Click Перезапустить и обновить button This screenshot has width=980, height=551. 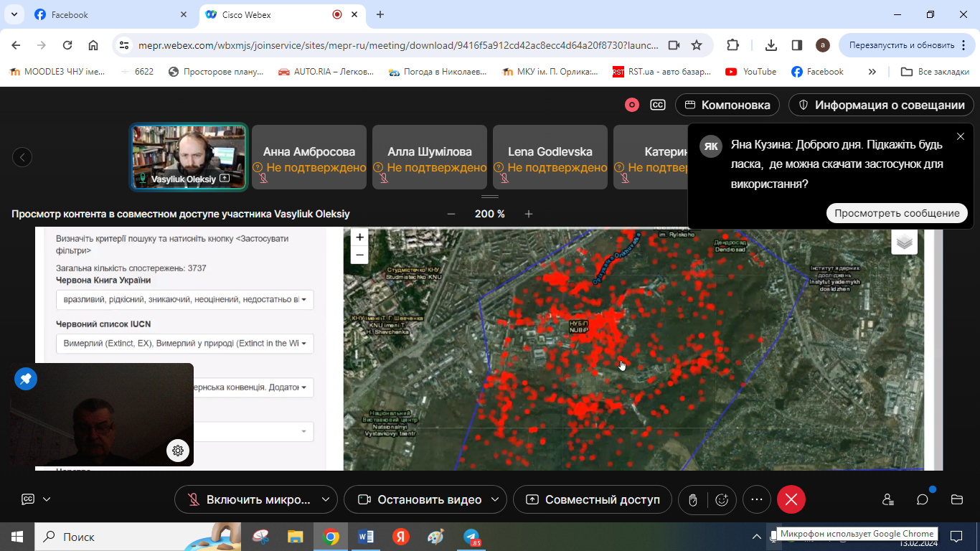pyautogui.click(x=907, y=45)
